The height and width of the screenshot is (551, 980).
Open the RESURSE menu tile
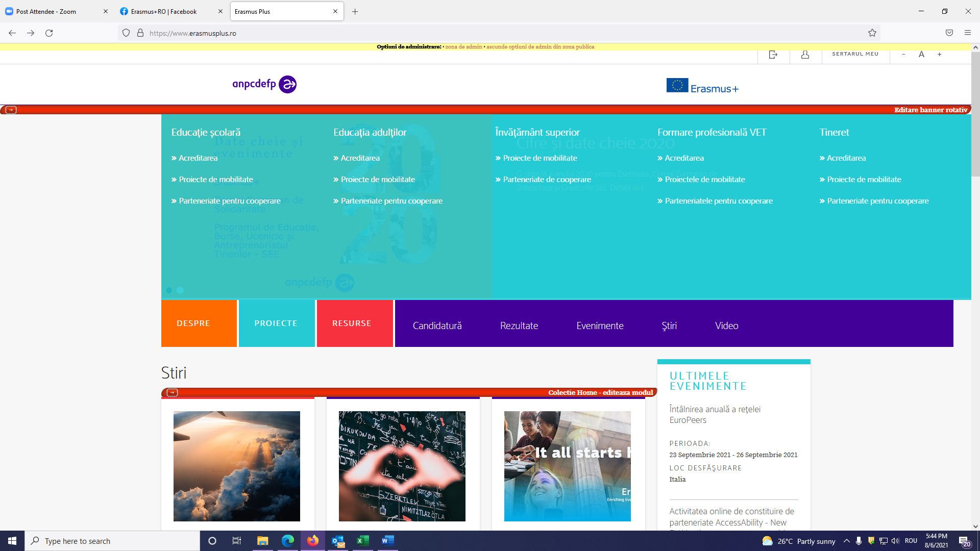355,323
